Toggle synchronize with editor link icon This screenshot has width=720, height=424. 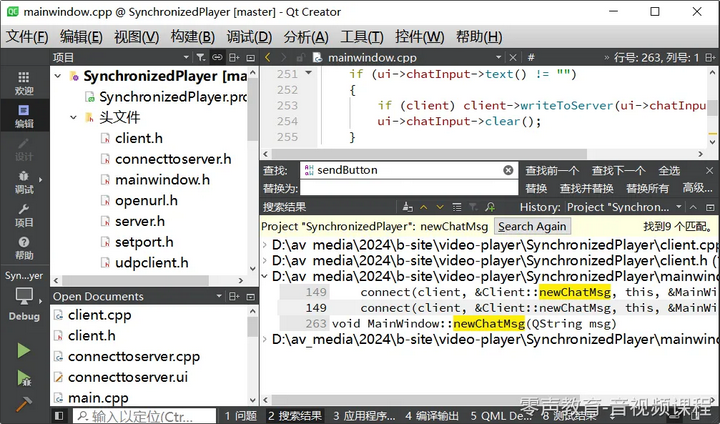pos(217,57)
